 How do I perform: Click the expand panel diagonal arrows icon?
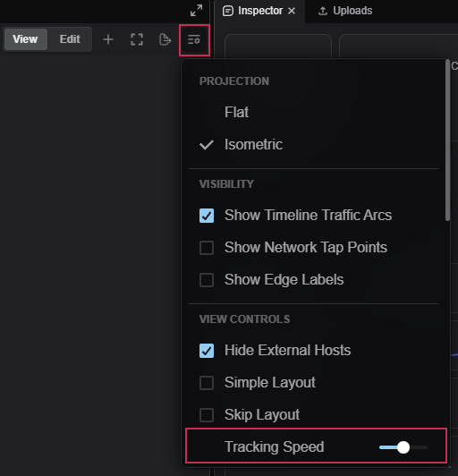197,11
